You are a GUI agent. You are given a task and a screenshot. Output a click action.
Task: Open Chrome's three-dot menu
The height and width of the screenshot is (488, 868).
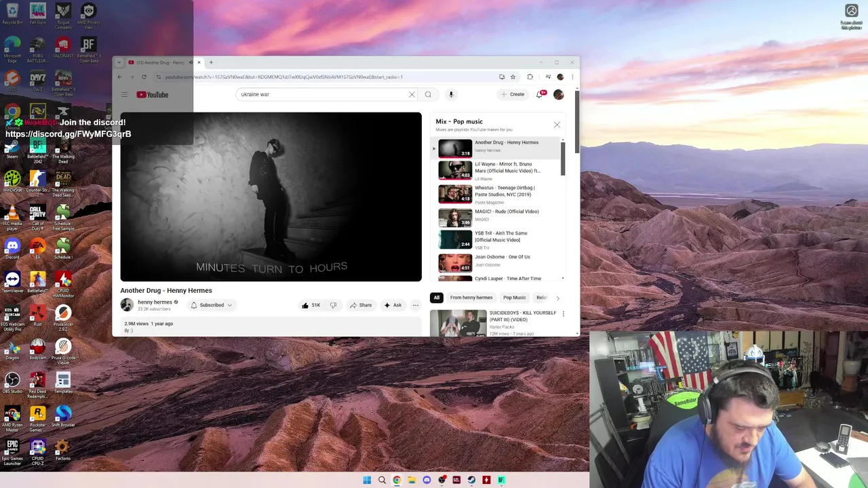pyautogui.click(x=572, y=77)
